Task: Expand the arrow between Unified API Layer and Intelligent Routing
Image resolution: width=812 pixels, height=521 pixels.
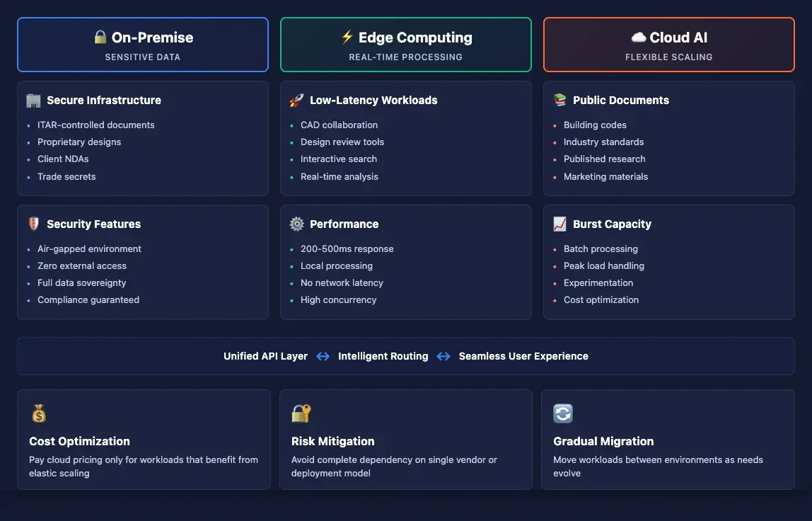Action: coord(323,356)
